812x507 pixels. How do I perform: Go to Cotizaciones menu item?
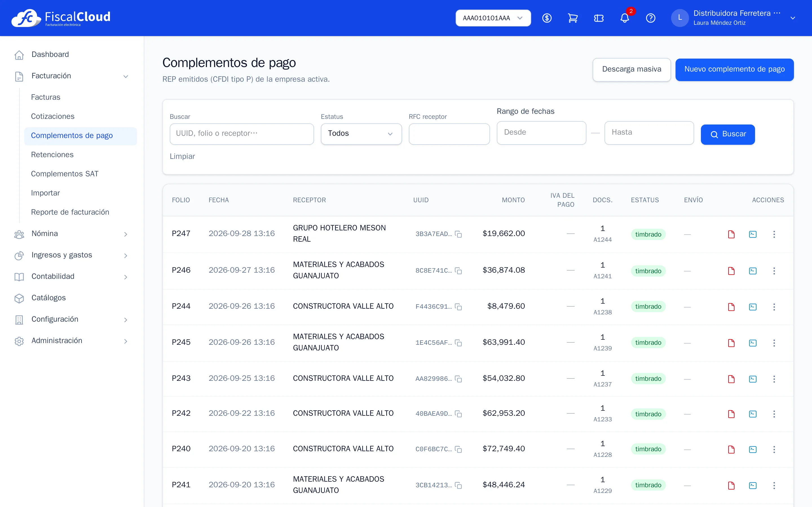(53, 116)
